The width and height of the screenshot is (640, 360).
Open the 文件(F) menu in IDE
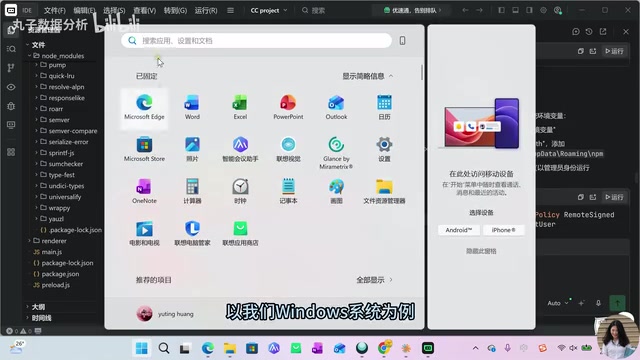[x=54, y=10]
